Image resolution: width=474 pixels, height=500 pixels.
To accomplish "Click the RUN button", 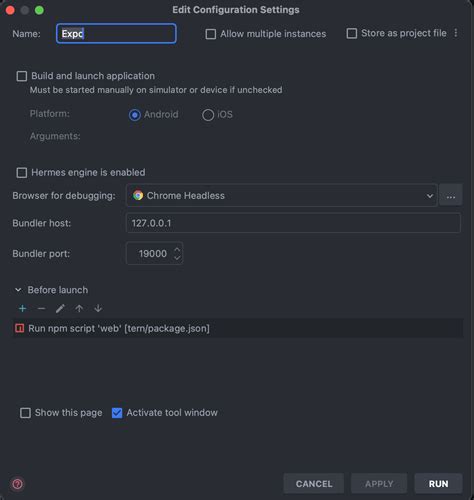I will (x=438, y=484).
